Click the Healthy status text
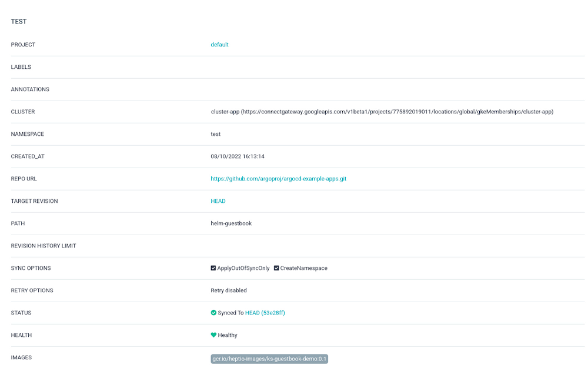This screenshot has height=381, width=588. point(228,335)
